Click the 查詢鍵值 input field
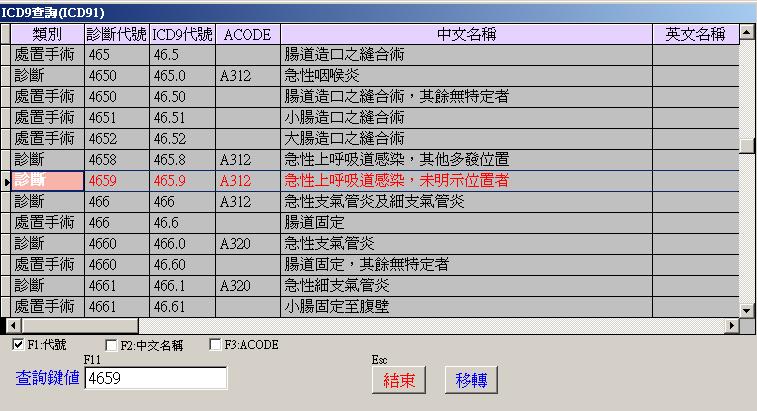Image resolution: width=757 pixels, height=411 pixels. pyautogui.click(x=155, y=378)
